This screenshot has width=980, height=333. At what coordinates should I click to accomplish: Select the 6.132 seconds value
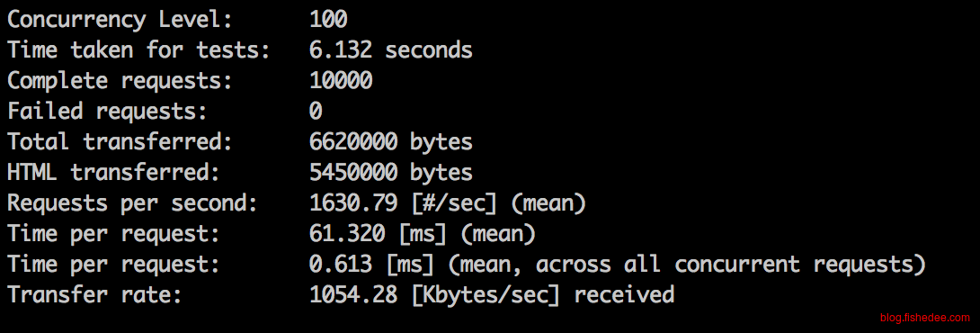[390, 50]
